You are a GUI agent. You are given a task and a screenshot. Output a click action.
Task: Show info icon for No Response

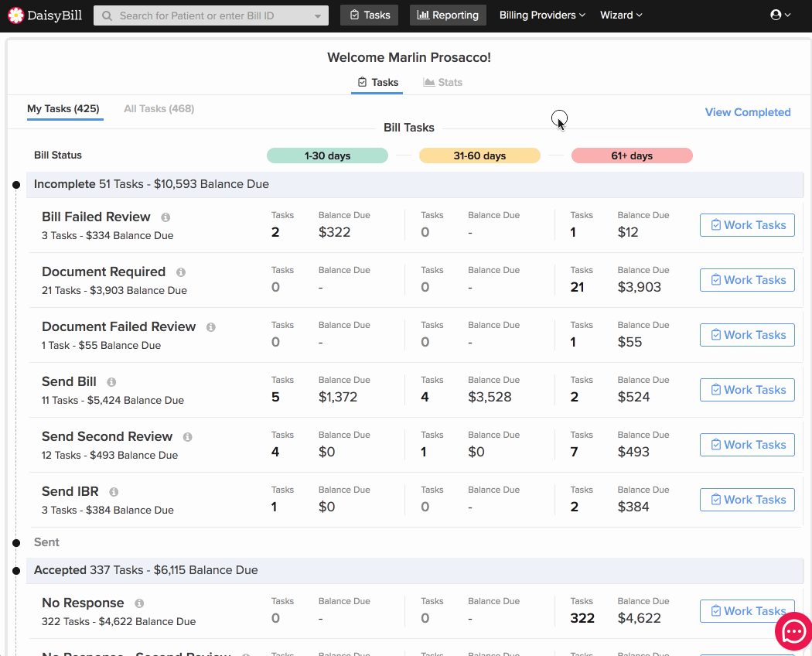pos(139,603)
